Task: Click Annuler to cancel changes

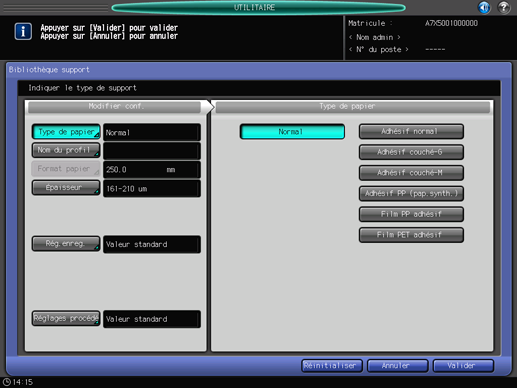Action: [x=397, y=366]
